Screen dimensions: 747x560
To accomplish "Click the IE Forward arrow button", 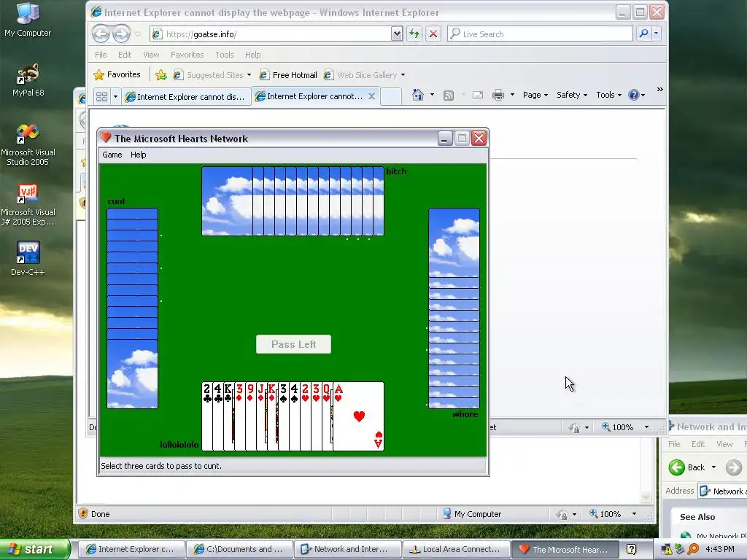I will [x=122, y=34].
